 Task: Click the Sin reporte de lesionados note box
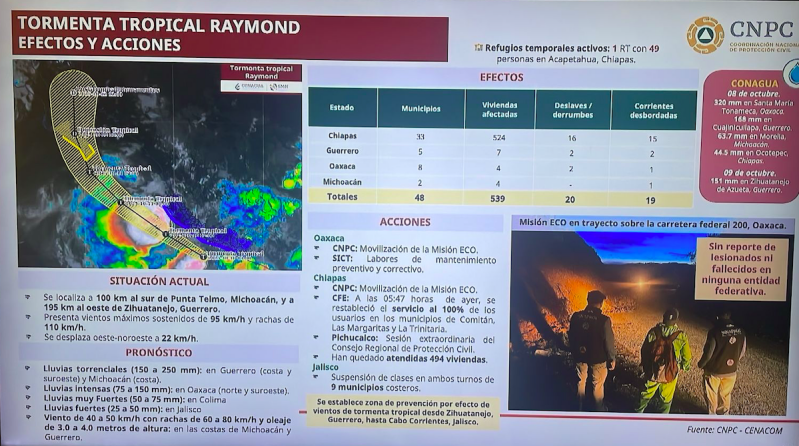pos(740,269)
